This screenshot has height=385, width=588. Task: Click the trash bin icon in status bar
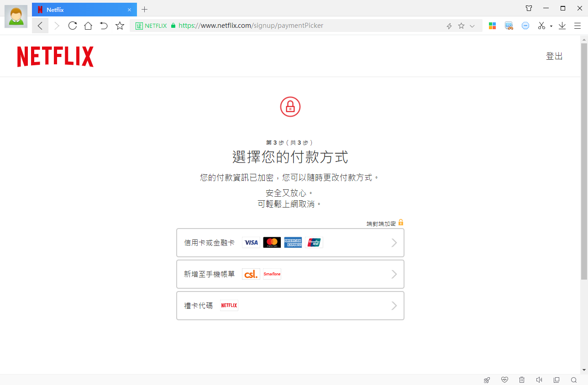point(522,380)
